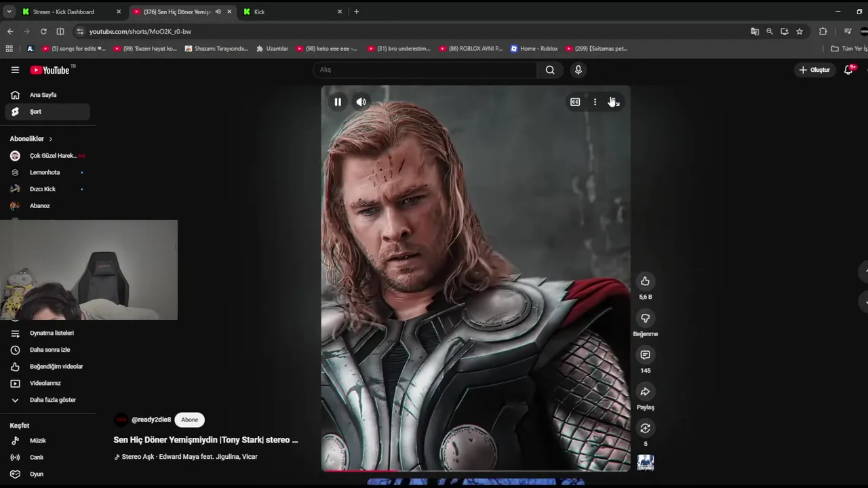Like the Short with thumbs-up icon
The height and width of the screenshot is (488, 868).
[645, 281]
